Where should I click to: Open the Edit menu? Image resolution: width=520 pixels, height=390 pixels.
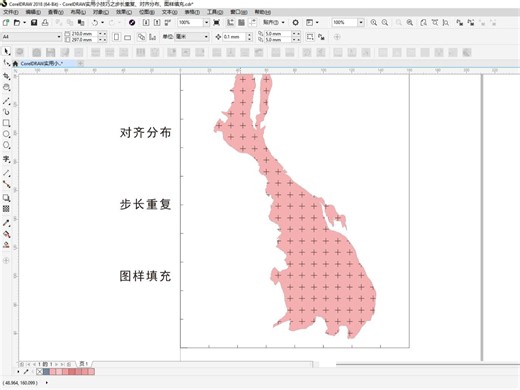pyautogui.click(x=33, y=12)
